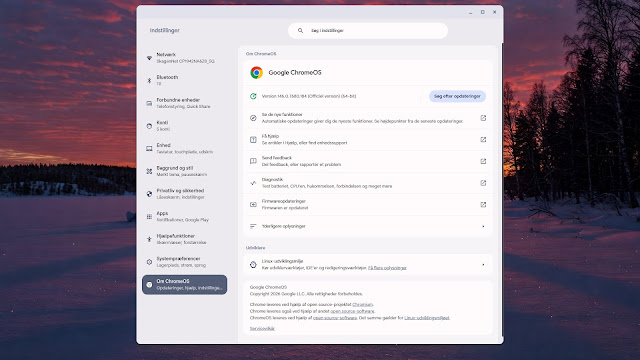The image size is (640, 360).
Task: Open external link icon for Send feedback
Action: click(483, 161)
